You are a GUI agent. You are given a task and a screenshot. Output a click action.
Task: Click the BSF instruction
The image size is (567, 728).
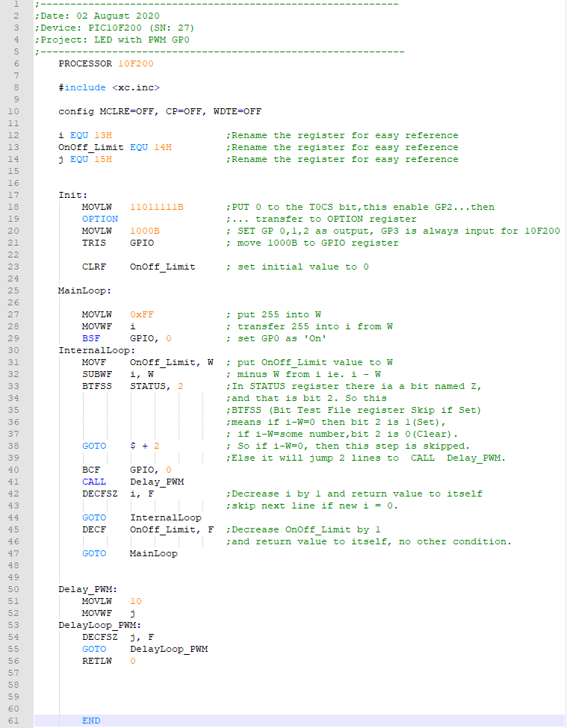pyautogui.click(x=91, y=338)
